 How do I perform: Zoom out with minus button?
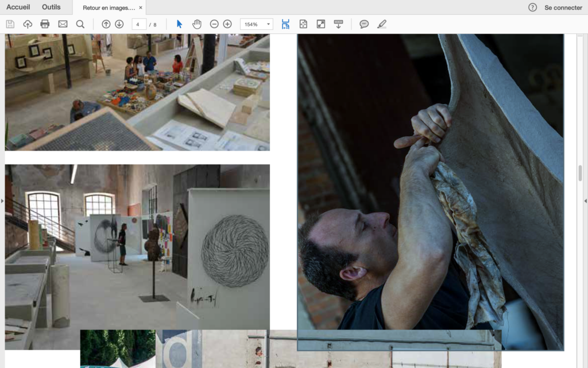tap(214, 24)
